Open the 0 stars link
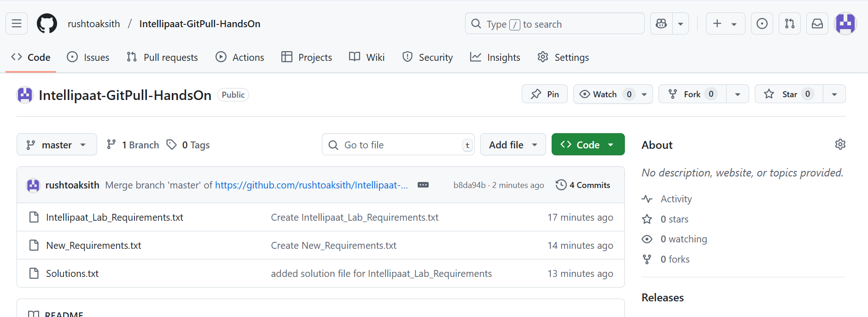Image resolution: width=868 pixels, height=317 pixels. tap(665, 219)
